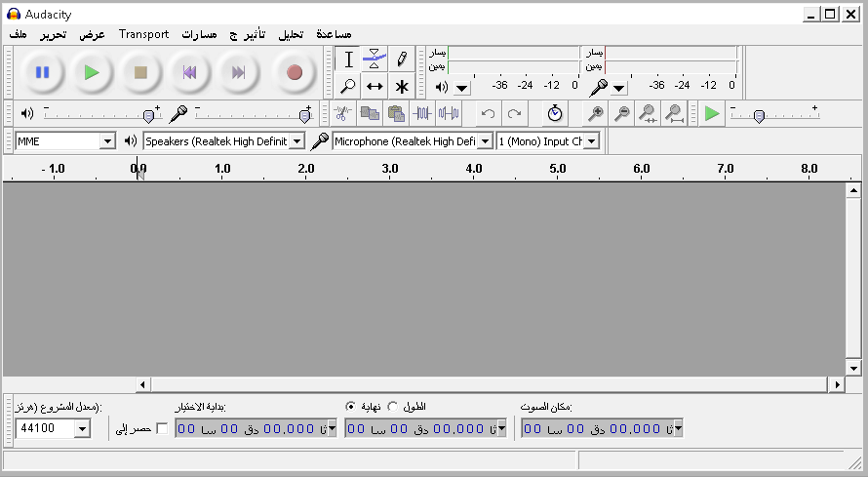868x477 pixels.
Task: Open the مساعدة (Help) menu
Action: 334,34
